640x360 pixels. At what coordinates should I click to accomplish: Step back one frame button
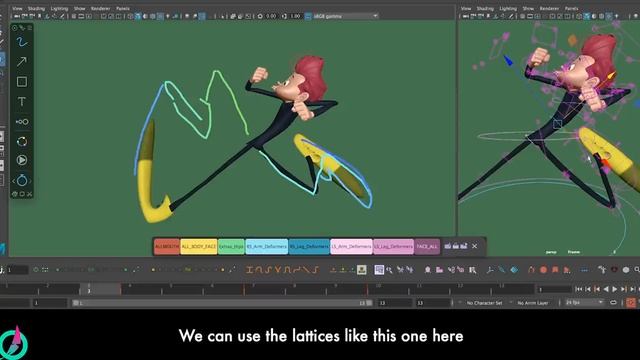pyautogui.click(x=588, y=289)
